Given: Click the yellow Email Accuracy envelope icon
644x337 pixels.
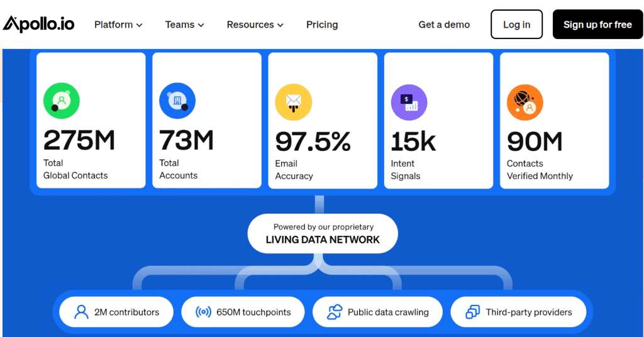Looking at the screenshot, I should coord(293,102).
